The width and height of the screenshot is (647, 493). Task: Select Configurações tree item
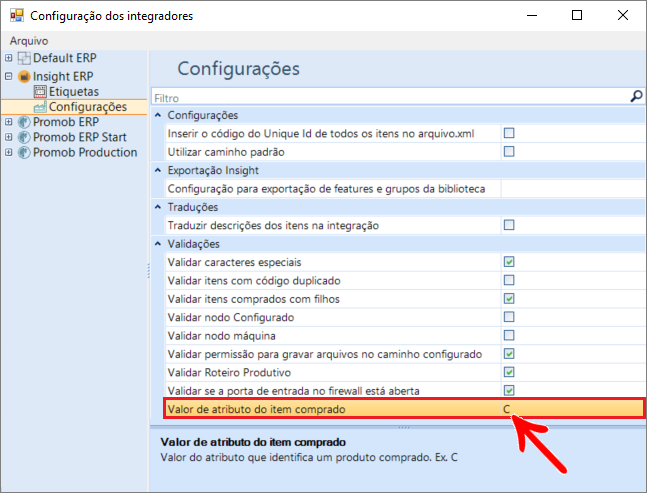coord(87,107)
